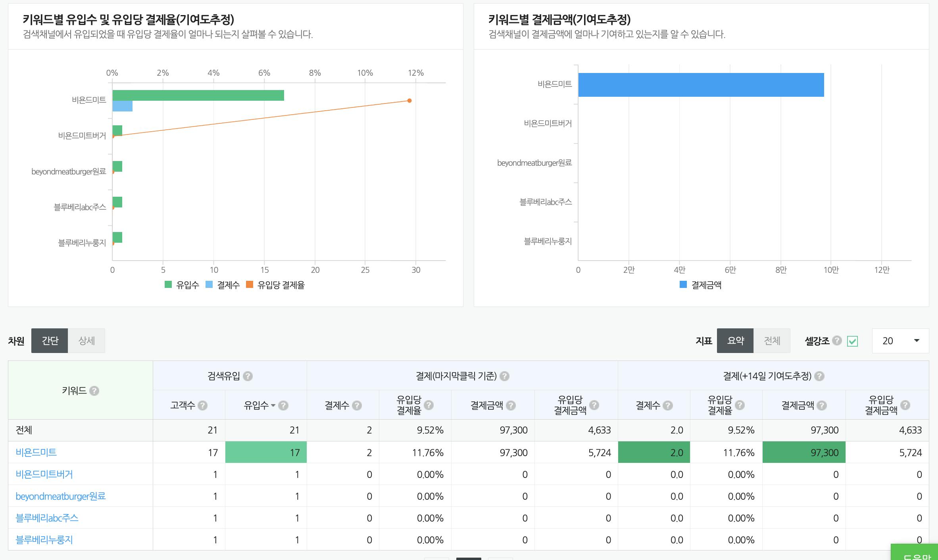Click help icon next to 셀강조 label
The height and width of the screenshot is (560, 938).
click(837, 341)
